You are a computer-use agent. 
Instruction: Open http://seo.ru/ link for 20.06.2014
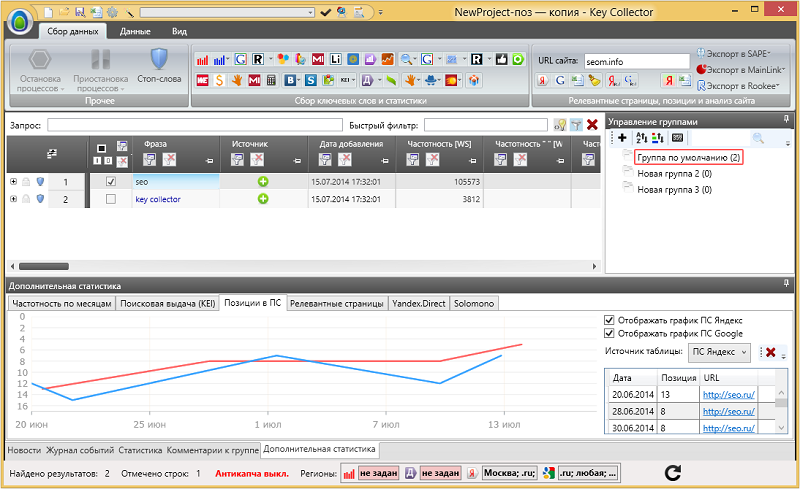(x=728, y=395)
